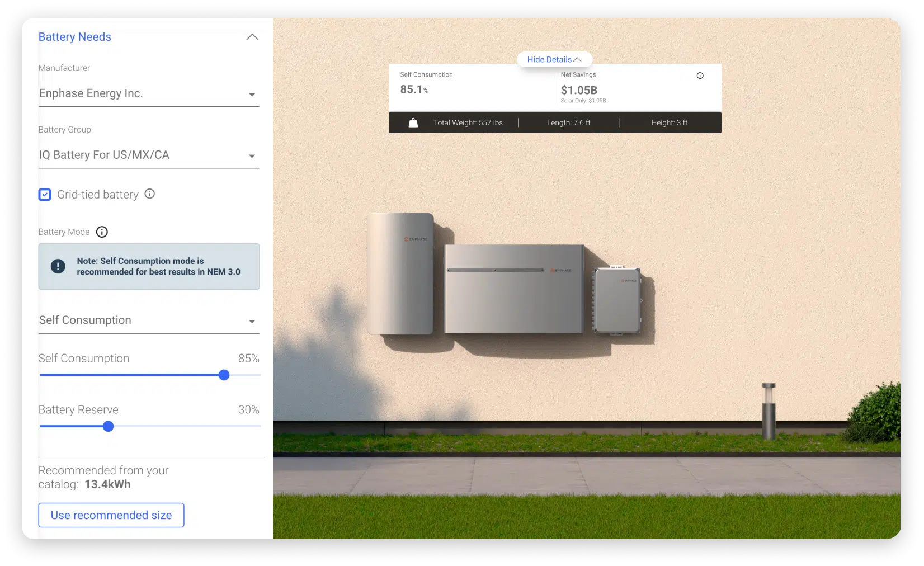Click the small Enphase controller box image
Image resolution: width=924 pixels, height=566 pixels.
[x=617, y=300]
